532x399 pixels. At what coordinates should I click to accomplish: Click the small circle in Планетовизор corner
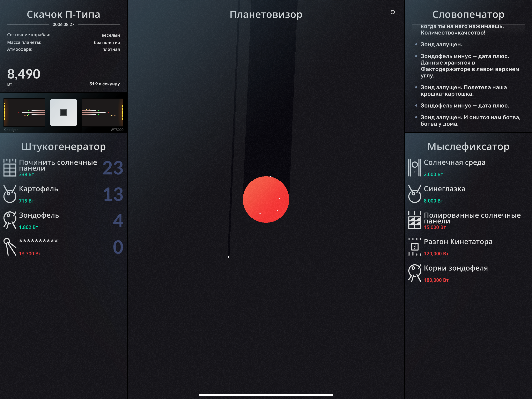(393, 12)
